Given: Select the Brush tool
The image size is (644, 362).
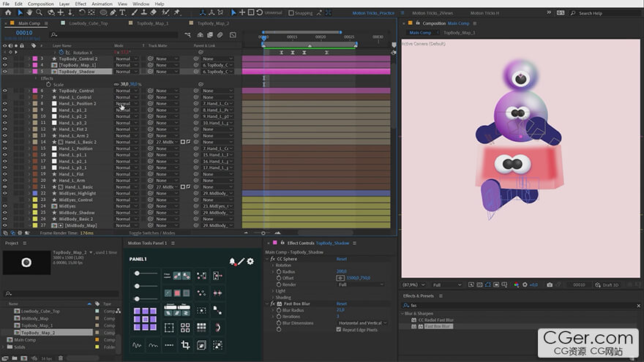Looking at the screenshot, I should click(x=135, y=12).
